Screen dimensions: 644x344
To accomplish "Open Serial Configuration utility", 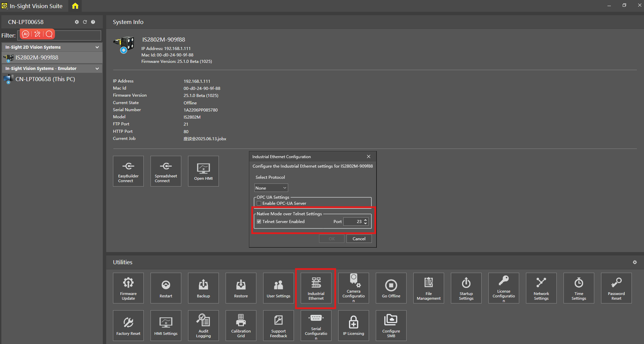I will 316,325.
